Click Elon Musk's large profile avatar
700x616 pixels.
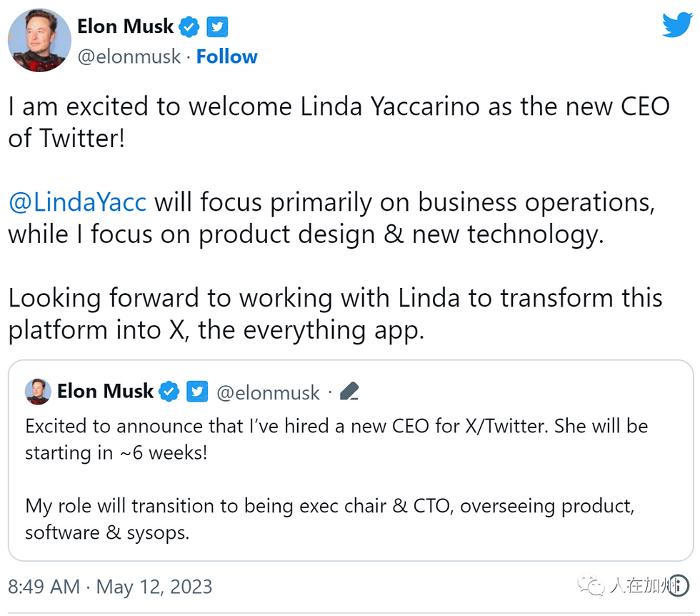point(39,41)
